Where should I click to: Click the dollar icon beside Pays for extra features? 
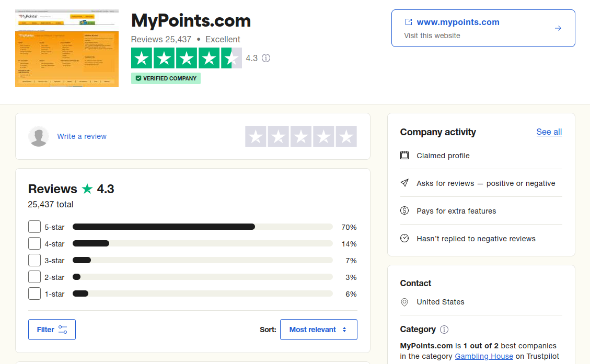[404, 211]
